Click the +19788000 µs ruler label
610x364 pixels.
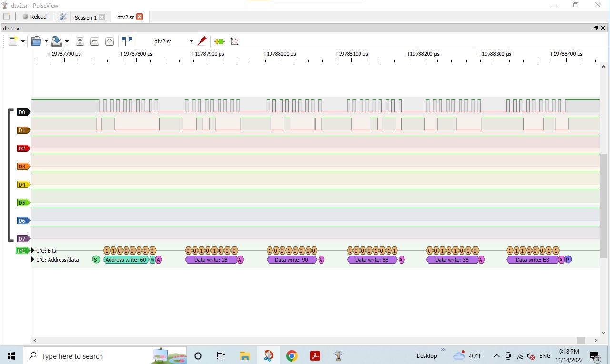click(x=280, y=54)
